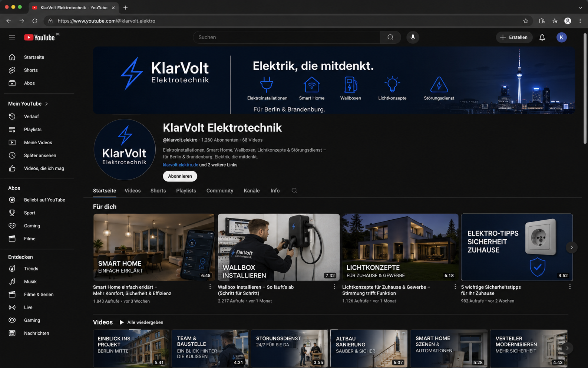Screen dimensions: 588x368
Task: Click the Suchen search field
Action: (286, 37)
